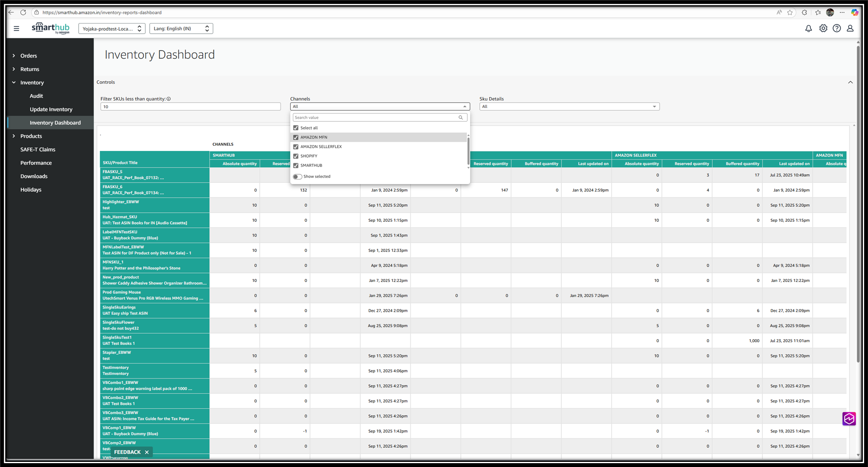868x467 pixels.
Task: Click the info icon beside filter quantity label
Action: (x=169, y=99)
